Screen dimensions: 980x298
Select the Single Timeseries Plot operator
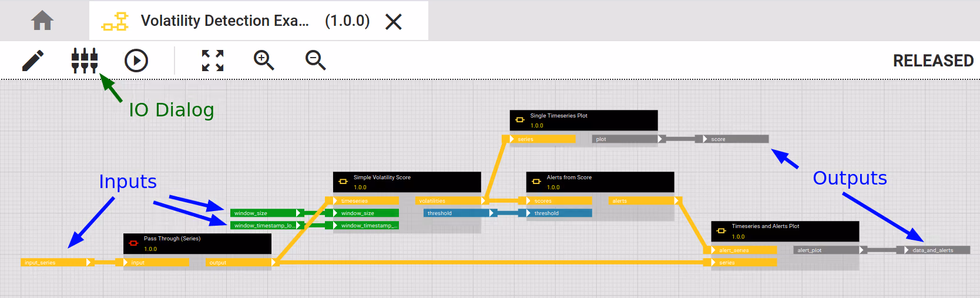[x=583, y=120]
